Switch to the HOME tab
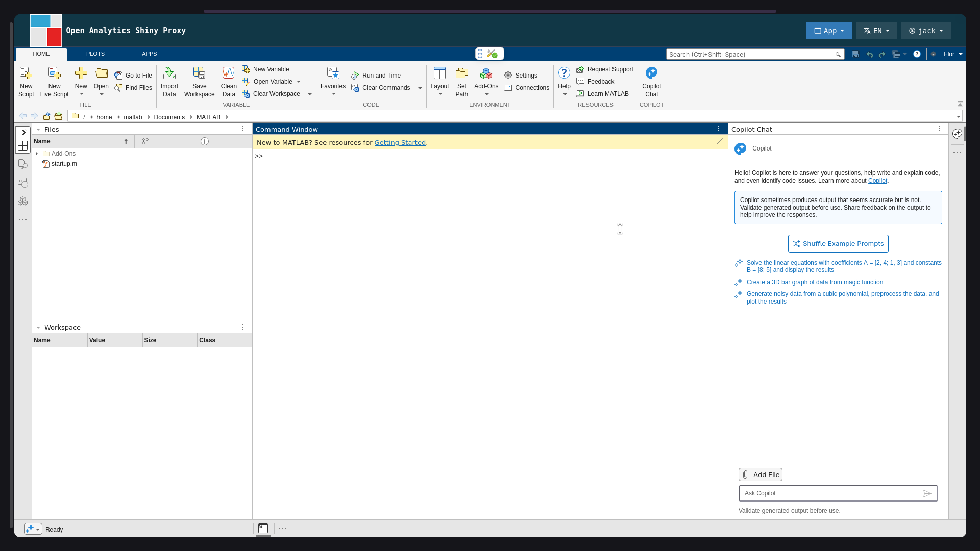Image resolution: width=980 pixels, height=551 pixels. click(41, 54)
